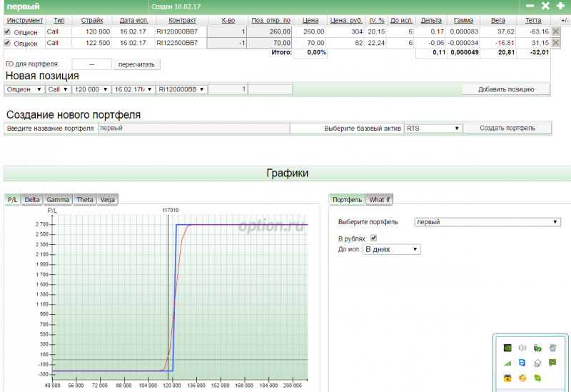This screenshot has width=571, height=392.
Task: Open the 'Выберите портфель' dropdown
Action: pyautogui.click(x=487, y=222)
